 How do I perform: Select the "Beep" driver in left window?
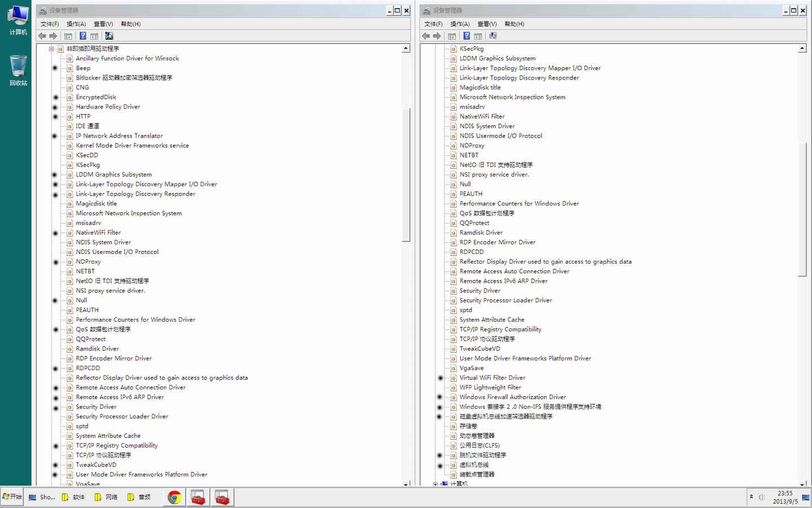tap(83, 68)
